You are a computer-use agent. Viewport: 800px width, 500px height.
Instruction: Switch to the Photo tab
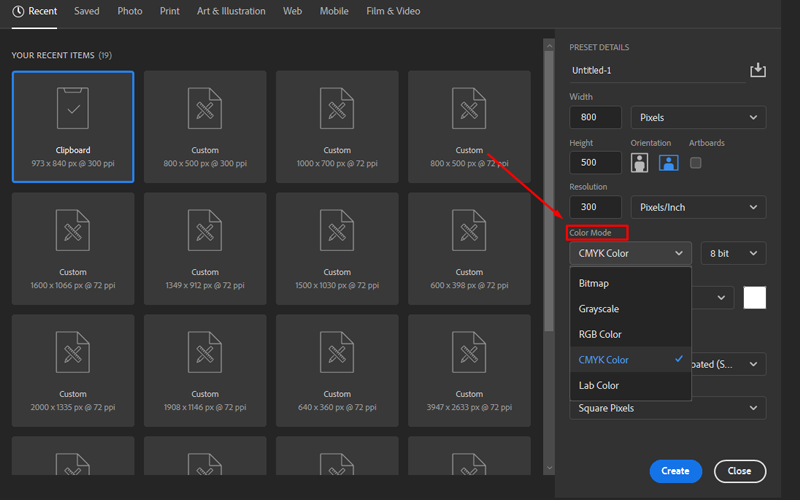coord(130,11)
